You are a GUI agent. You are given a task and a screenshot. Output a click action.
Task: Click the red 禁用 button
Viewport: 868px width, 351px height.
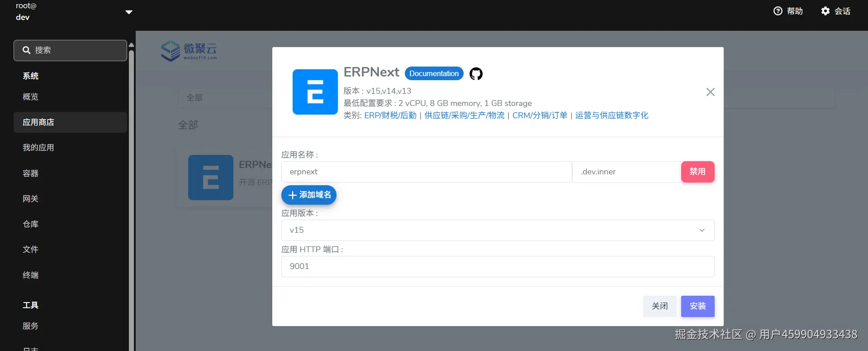pos(697,172)
